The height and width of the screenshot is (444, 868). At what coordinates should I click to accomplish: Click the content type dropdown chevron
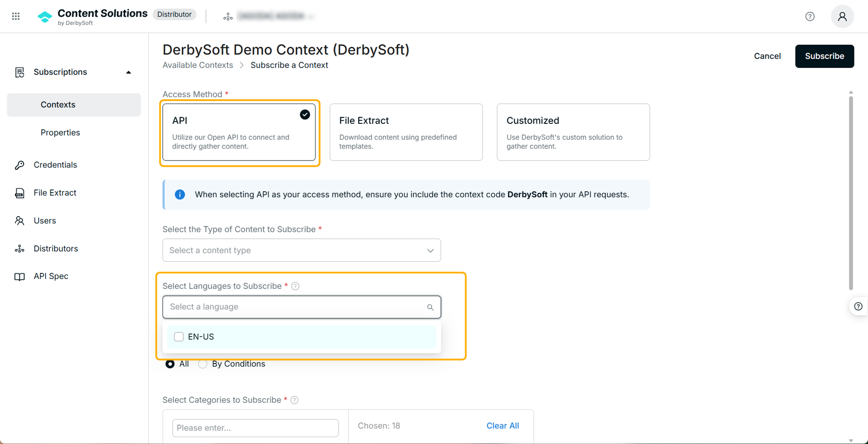click(x=430, y=250)
